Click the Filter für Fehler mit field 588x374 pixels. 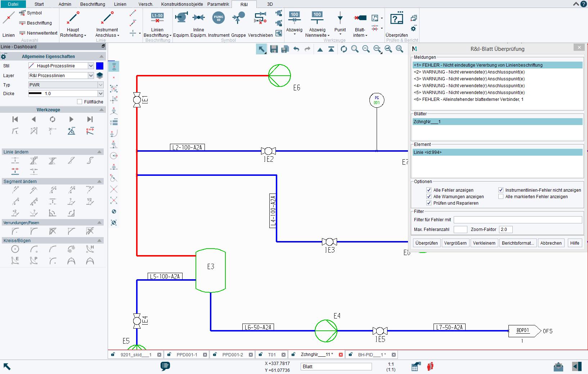[518, 219]
